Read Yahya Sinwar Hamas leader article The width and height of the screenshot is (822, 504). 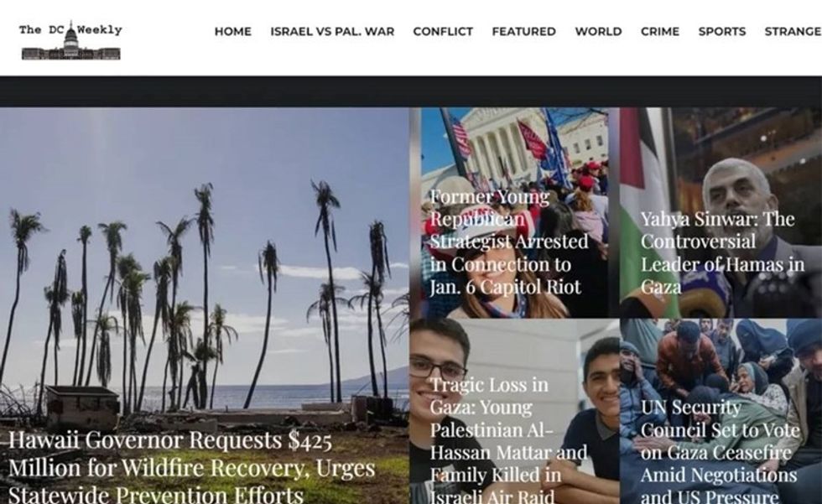click(722, 253)
